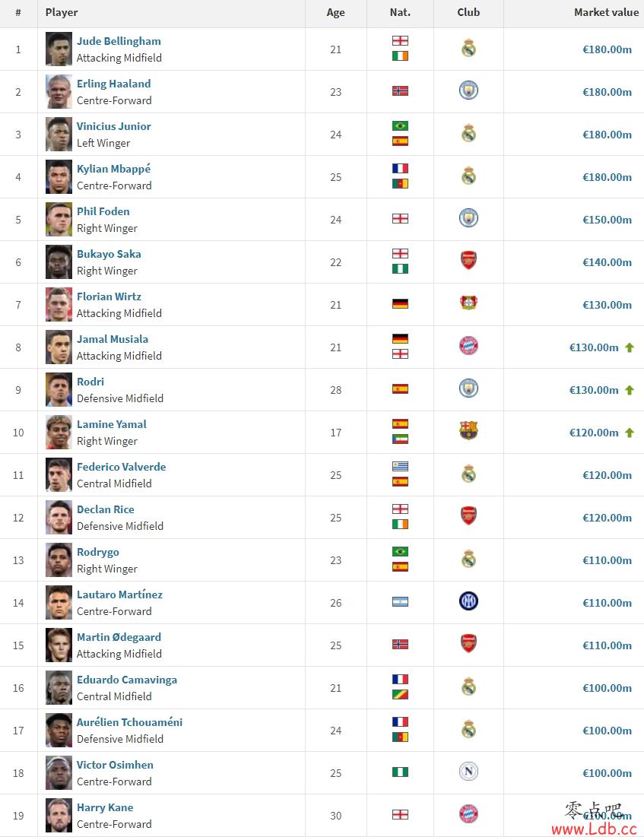This screenshot has height=837, width=644.
Task: Open Kylian Mbappé's player profile link
Action: (114, 169)
